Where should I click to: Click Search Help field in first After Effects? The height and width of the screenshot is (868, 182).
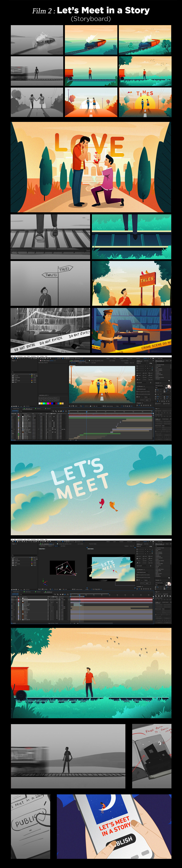[163, 358]
